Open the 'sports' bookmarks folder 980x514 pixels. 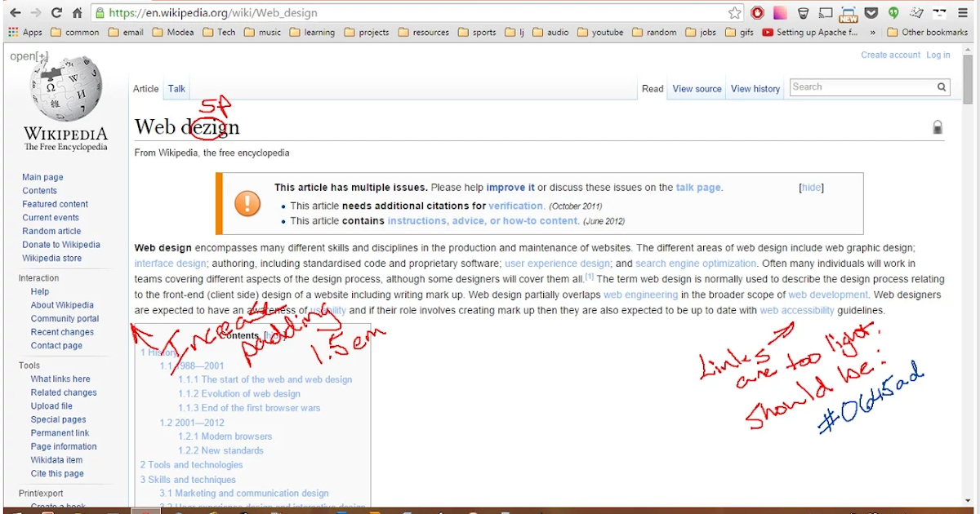click(476, 33)
